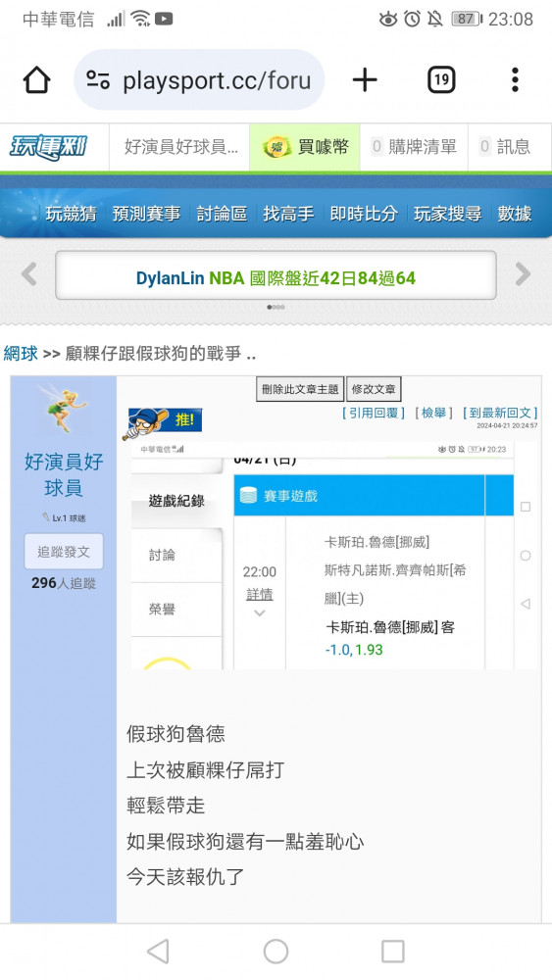Open the tab switcher showing 19

441,80
